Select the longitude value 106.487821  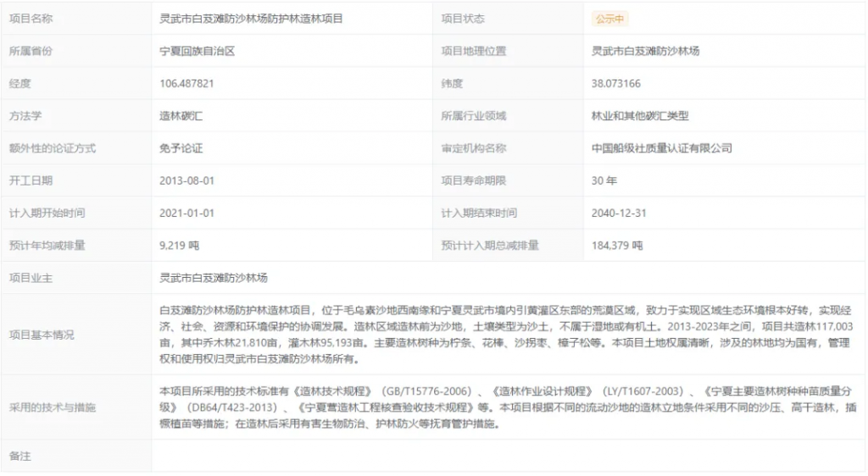click(186, 84)
